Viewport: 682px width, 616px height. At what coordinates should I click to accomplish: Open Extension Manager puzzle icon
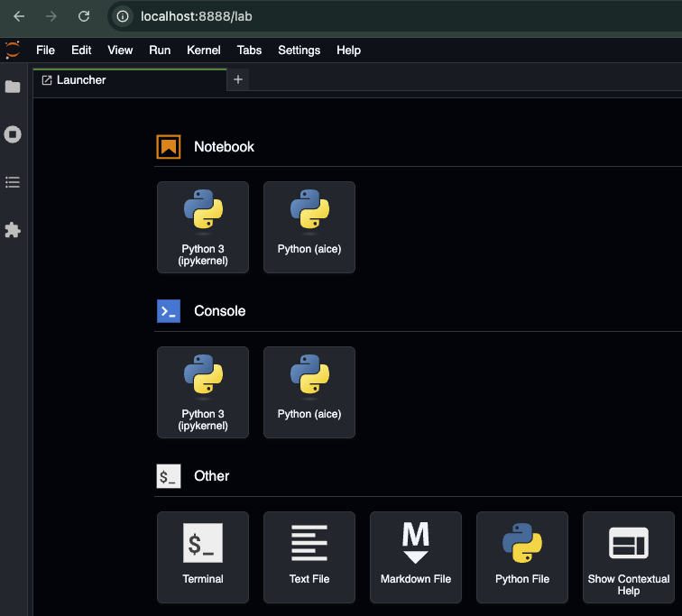coord(13,230)
